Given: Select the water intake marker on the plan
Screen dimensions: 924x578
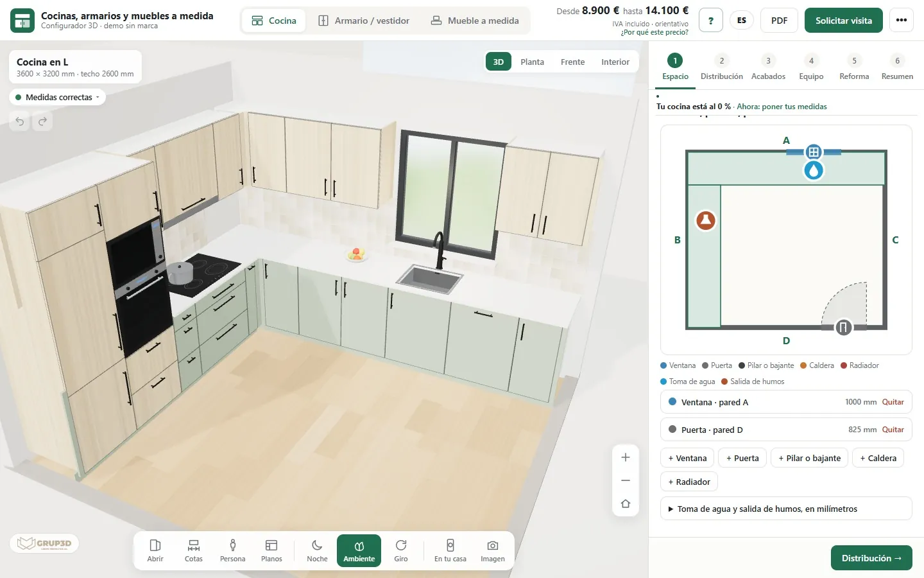Looking at the screenshot, I should tap(814, 170).
